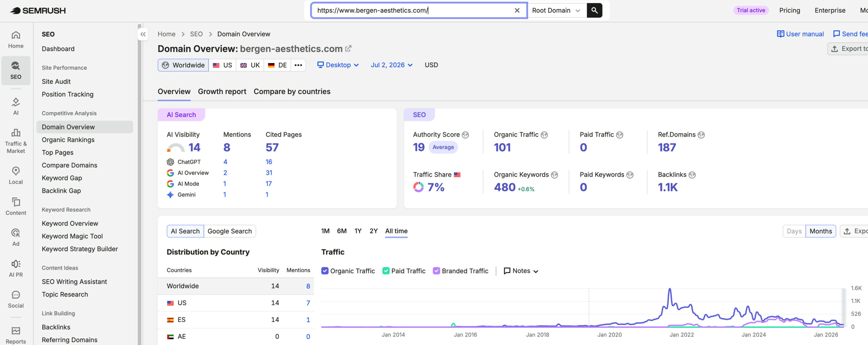Uncheck the Paid Traffic checkbox
Viewport: 868px width, 345px height.
(386, 271)
